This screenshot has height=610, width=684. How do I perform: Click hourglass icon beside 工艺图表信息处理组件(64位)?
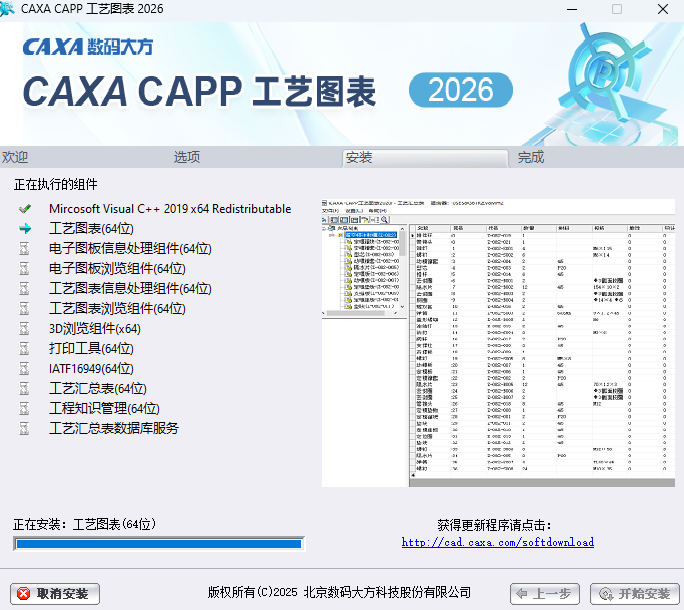tap(24, 288)
